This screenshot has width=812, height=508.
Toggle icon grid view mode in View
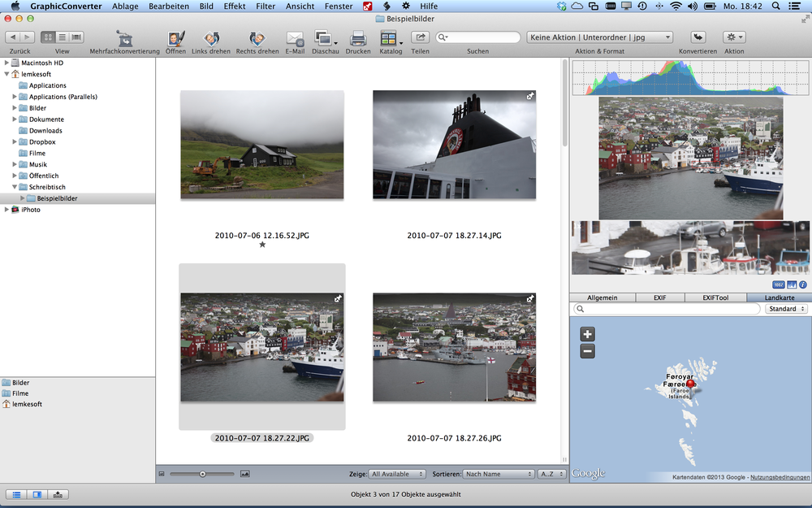point(48,37)
